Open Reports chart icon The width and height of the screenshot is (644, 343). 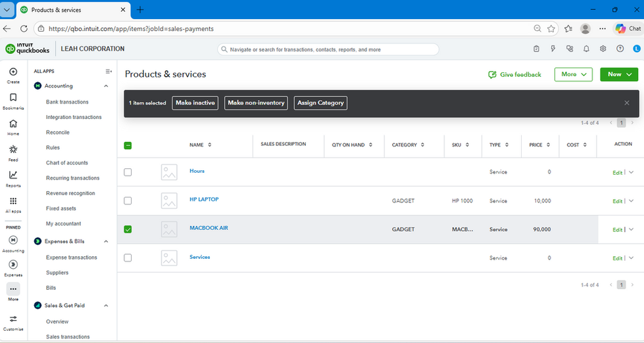pos(13,175)
